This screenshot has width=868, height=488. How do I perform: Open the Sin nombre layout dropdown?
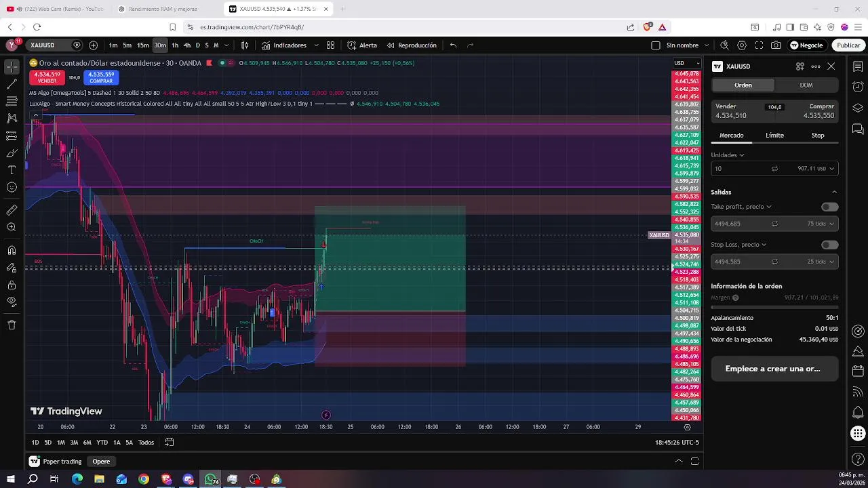coord(707,45)
